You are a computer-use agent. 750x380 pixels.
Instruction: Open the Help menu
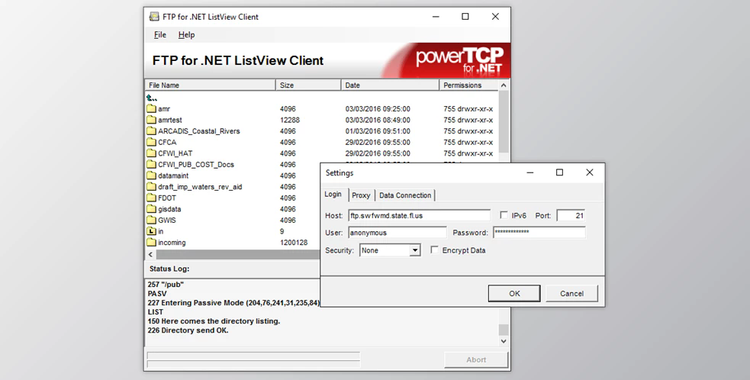(x=187, y=35)
